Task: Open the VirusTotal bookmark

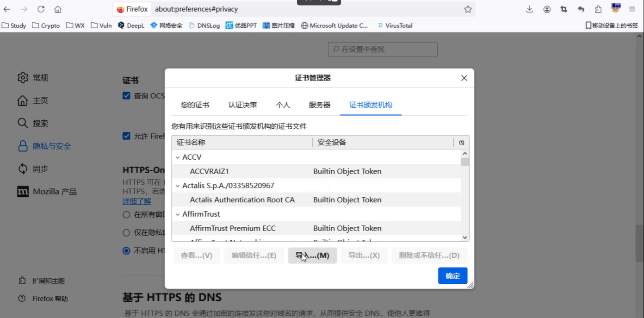Action: click(395, 25)
